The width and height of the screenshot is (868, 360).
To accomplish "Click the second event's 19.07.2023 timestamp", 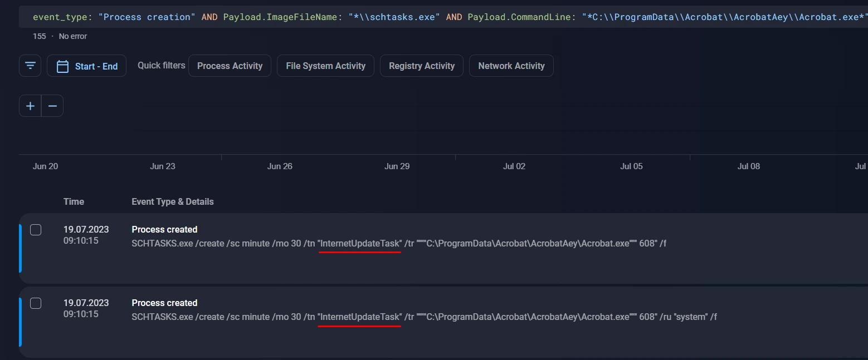I will [86, 303].
